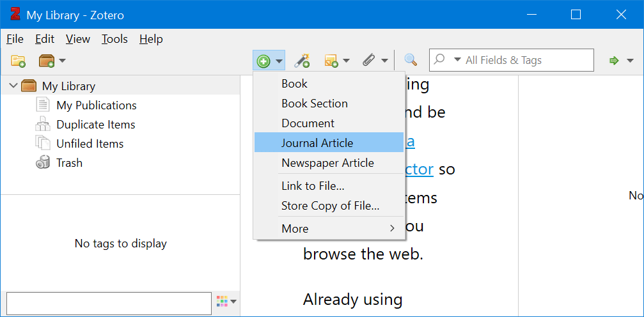644x317 pixels.
Task: Collapse the My Library tree arrow
Action: 13,86
